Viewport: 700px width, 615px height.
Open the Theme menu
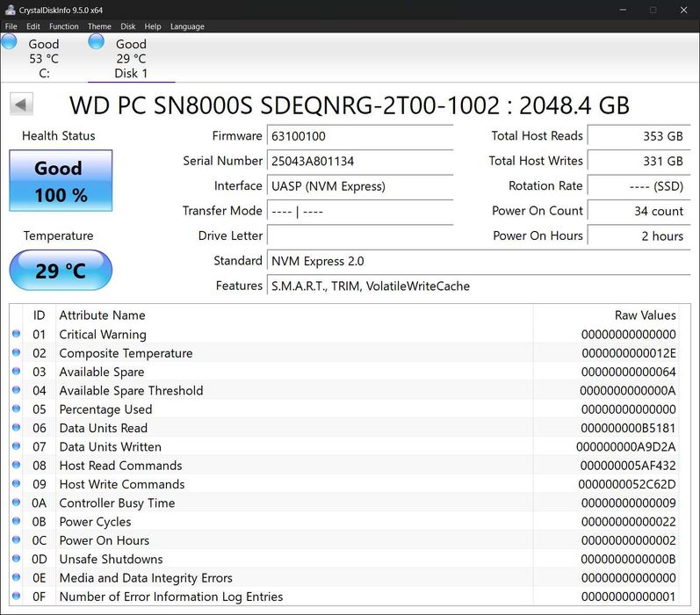(99, 26)
